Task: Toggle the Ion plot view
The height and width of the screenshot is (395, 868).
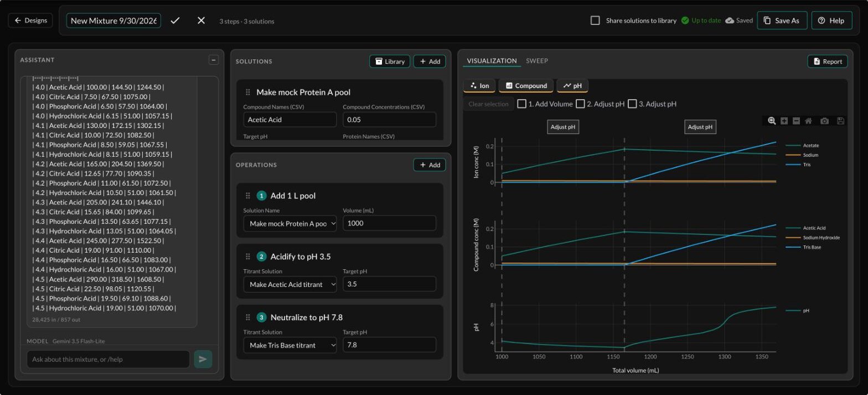Action: click(x=479, y=86)
